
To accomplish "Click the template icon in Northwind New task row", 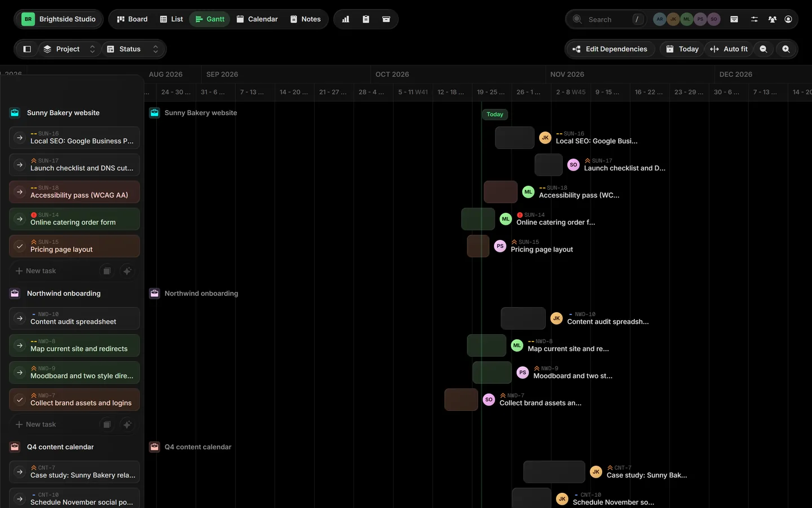I will (107, 424).
